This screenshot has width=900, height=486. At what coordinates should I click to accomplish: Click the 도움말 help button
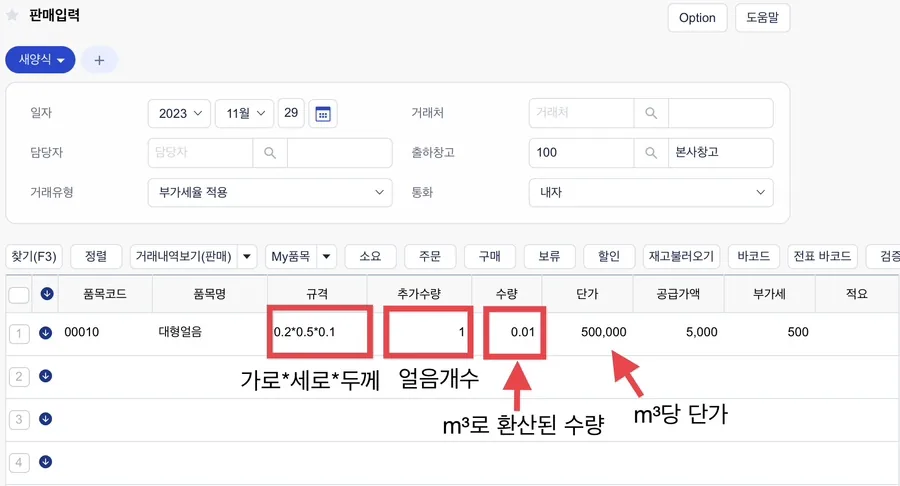[762, 18]
